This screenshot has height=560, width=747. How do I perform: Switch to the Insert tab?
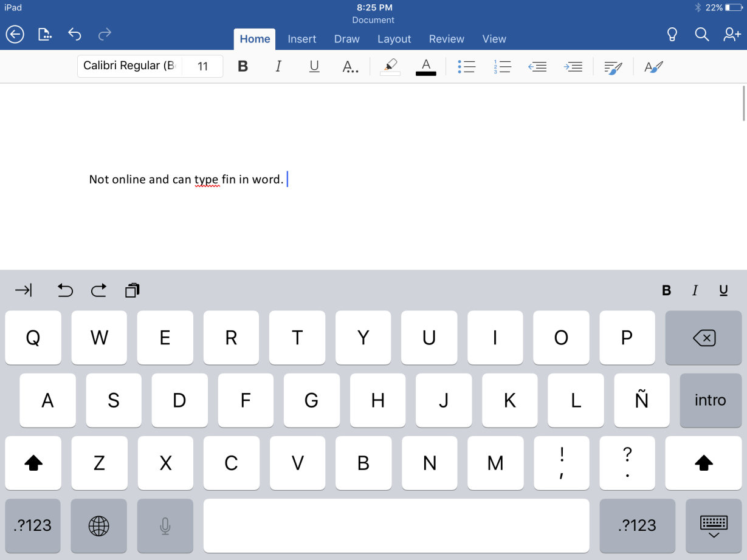click(302, 39)
